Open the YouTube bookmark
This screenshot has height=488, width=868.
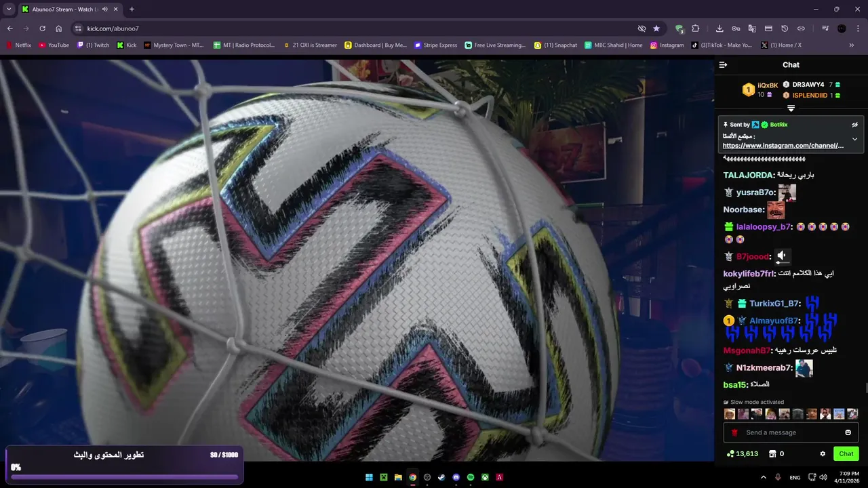[x=54, y=45]
